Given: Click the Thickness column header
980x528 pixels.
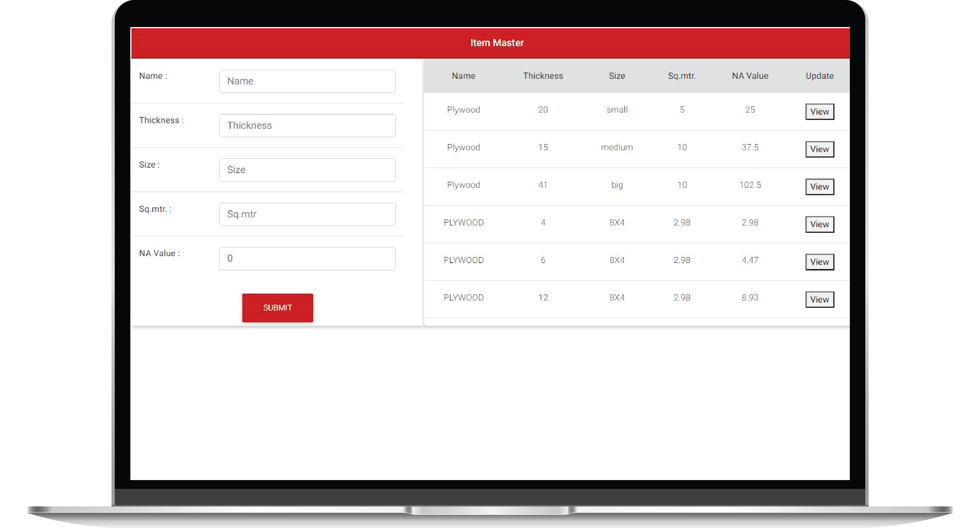Looking at the screenshot, I should pos(542,76).
